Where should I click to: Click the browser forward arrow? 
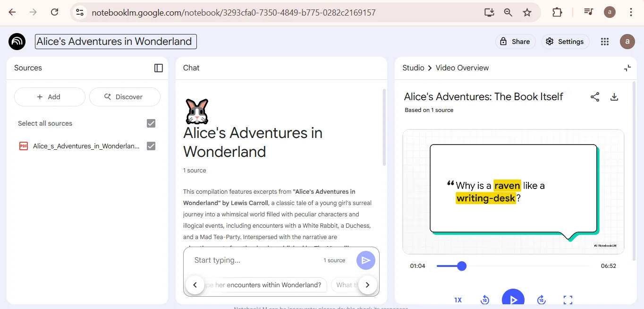pos(34,12)
